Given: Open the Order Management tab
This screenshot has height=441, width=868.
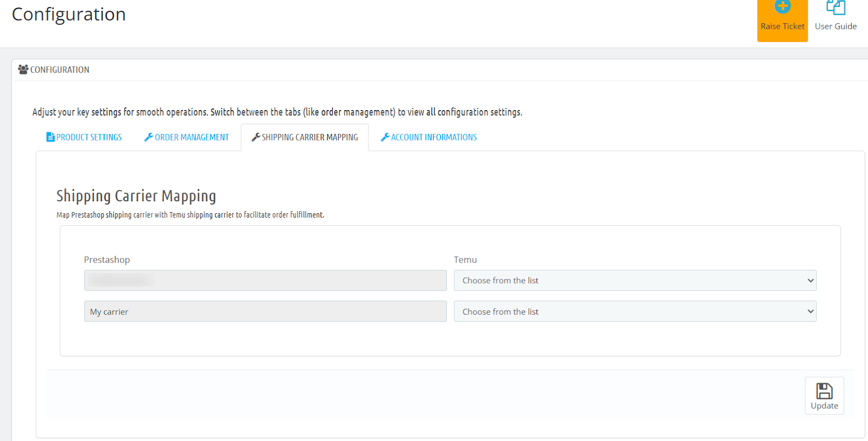Looking at the screenshot, I should [x=192, y=138].
